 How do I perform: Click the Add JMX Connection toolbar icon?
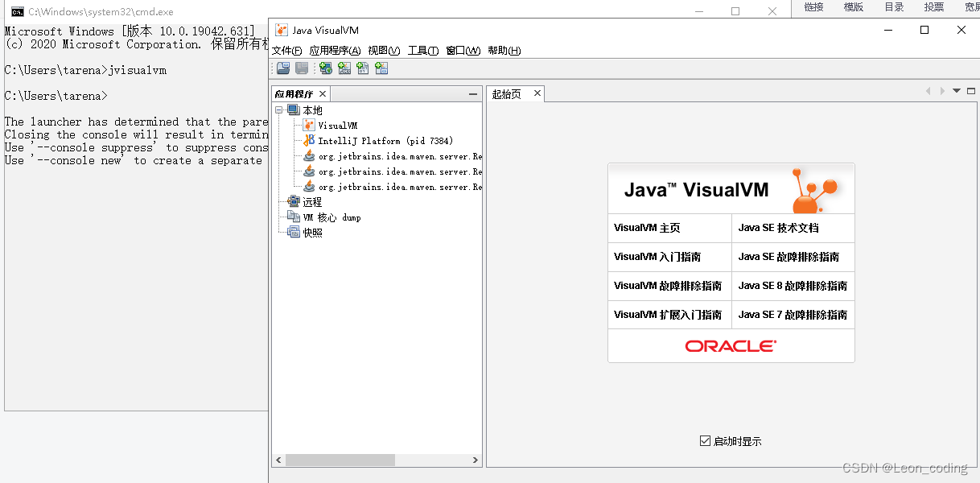coord(344,68)
